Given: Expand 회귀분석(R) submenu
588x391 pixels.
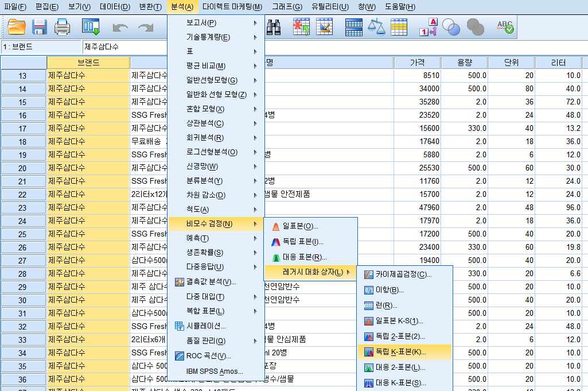Looking at the screenshot, I should 216,138.
